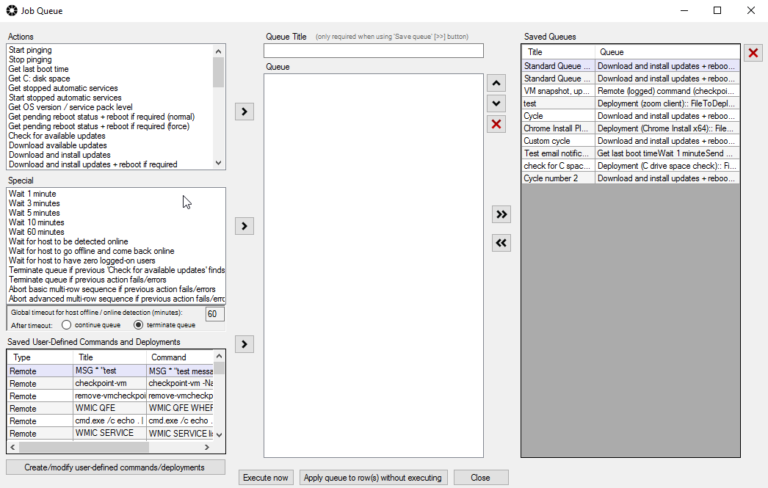
Task: Click Apply queue to row(s) without executing
Action: click(x=373, y=477)
